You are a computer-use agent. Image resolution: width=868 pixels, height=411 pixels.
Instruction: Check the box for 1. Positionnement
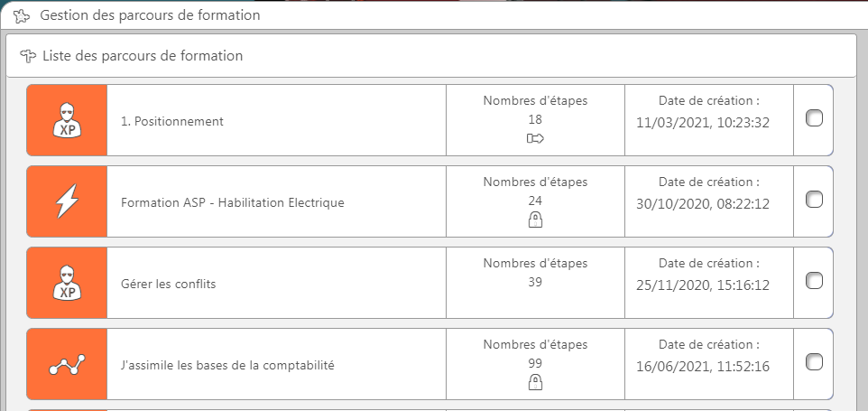tap(814, 118)
